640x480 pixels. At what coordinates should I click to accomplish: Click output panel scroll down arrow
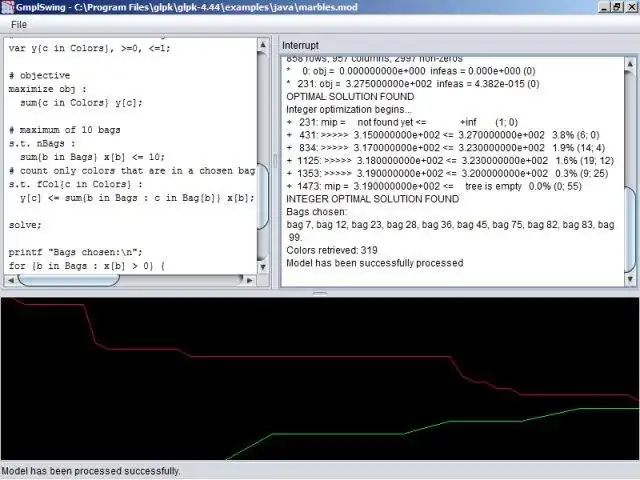coord(630,279)
